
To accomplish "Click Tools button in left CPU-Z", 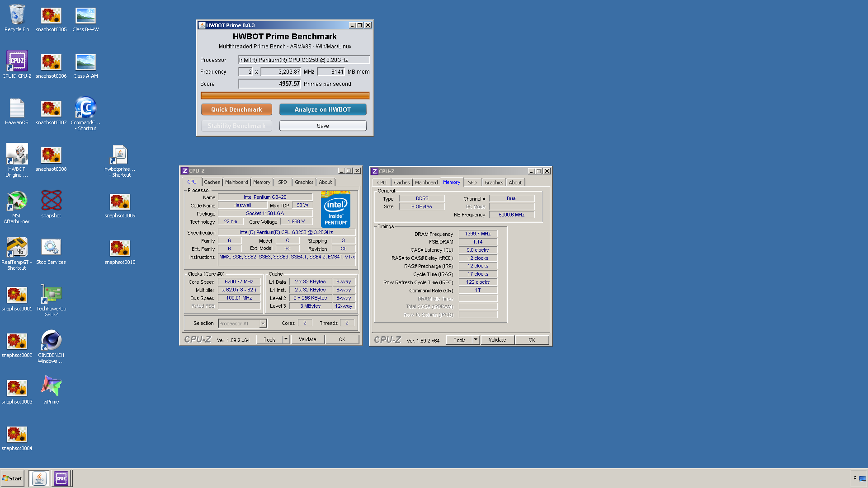I will 269,339.
